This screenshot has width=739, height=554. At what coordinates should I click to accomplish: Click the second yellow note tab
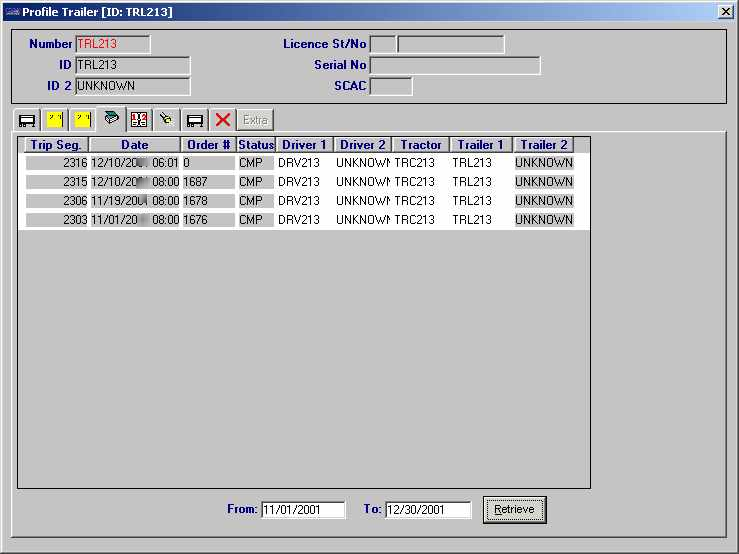click(x=83, y=120)
